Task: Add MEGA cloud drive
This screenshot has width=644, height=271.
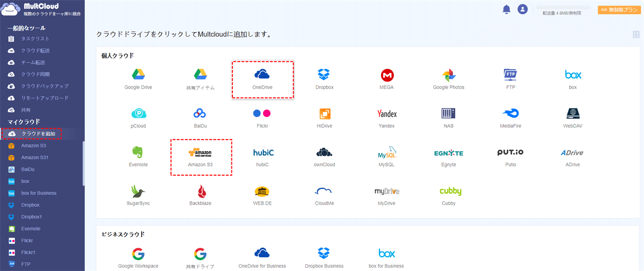Action: click(x=387, y=79)
